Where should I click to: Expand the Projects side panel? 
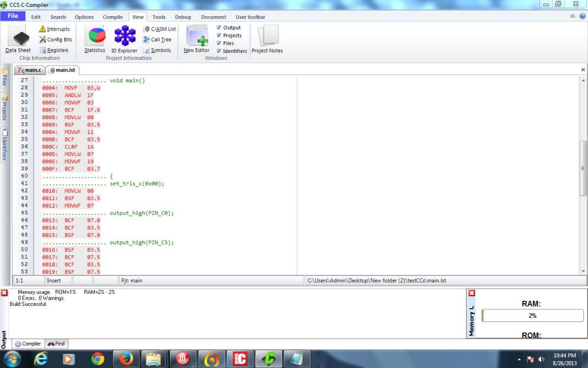(x=5, y=109)
